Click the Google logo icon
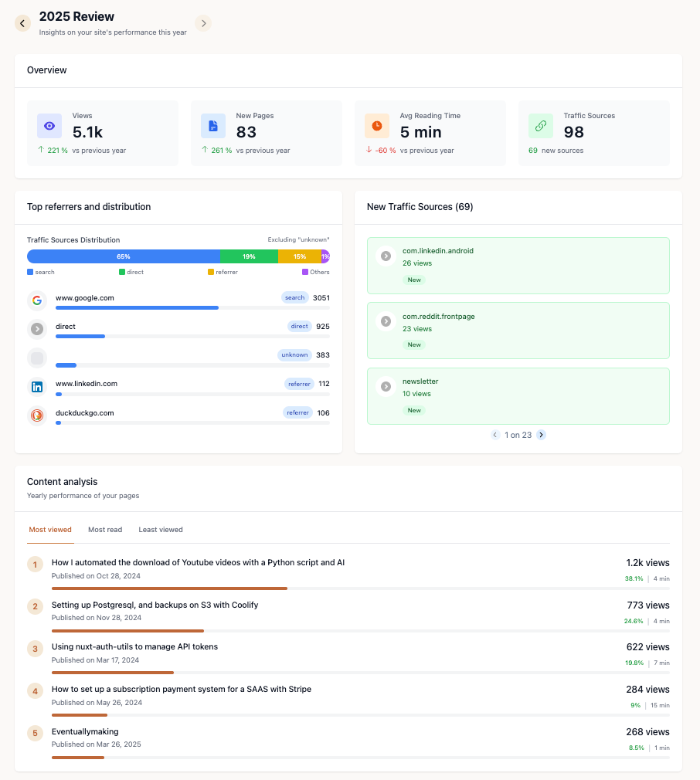 (x=36, y=300)
